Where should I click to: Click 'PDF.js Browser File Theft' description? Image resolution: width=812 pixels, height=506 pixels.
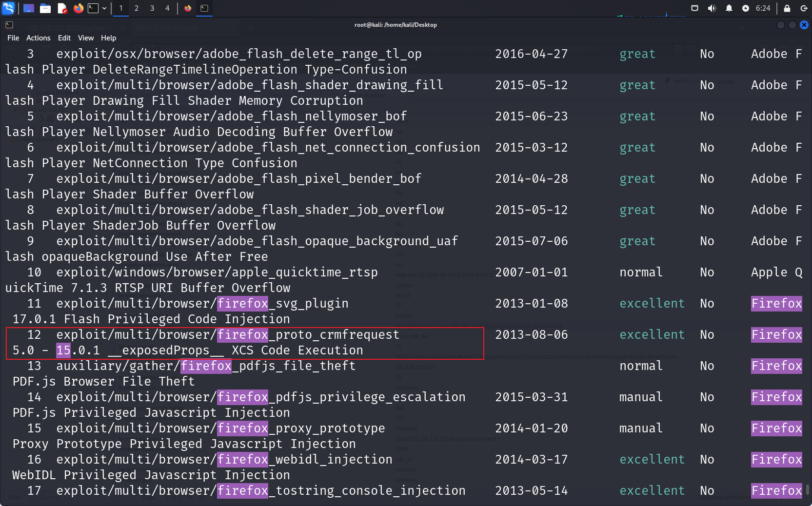coord(103,381)
